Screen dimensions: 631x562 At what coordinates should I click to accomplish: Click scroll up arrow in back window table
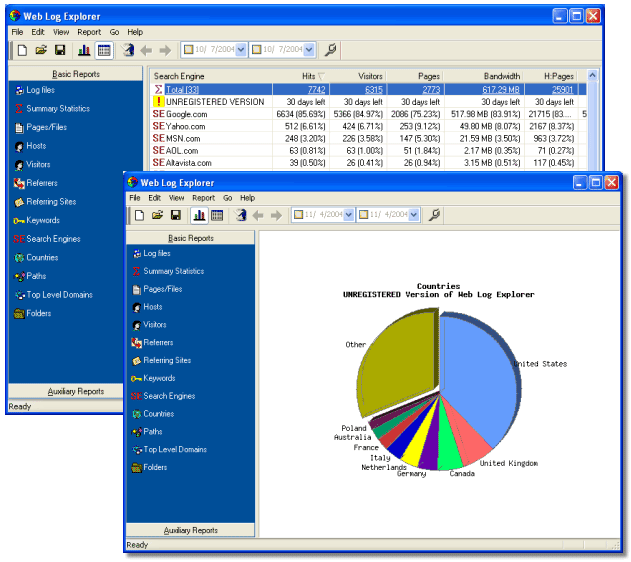592,75
